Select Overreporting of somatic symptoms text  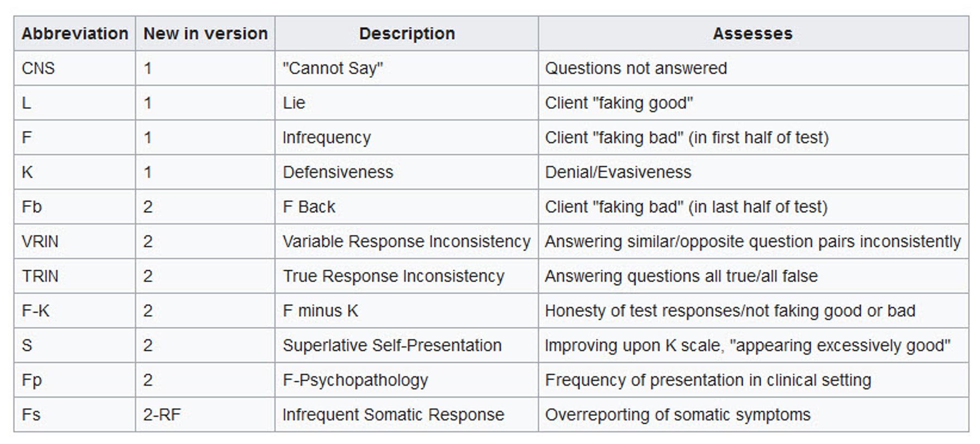click(x=677, y=415)
